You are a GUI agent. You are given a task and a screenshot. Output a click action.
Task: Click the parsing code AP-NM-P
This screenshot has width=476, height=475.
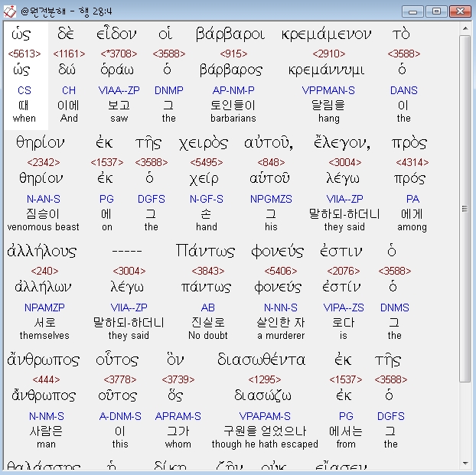[x=233, y=90]
